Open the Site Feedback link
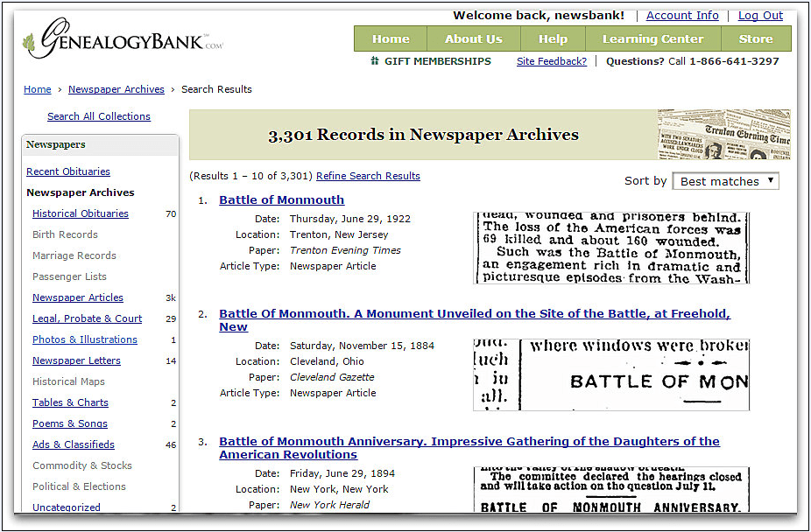Image resolution: width=811 pixels, height=532 pixels. point(552,61)
